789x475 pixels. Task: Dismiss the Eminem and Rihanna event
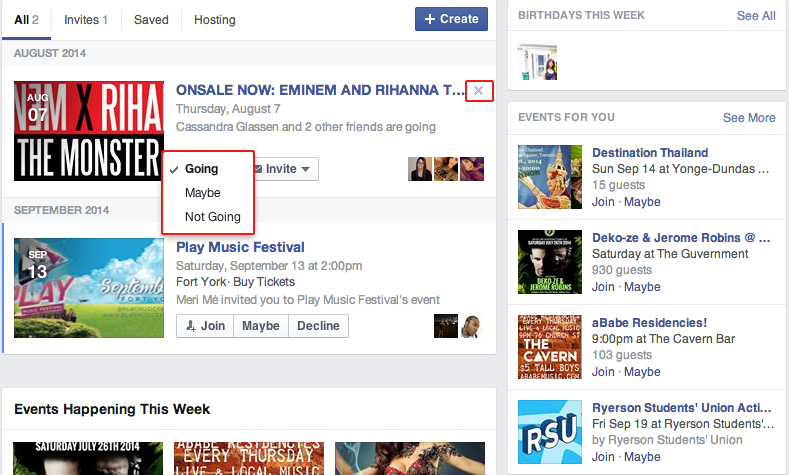pyautogui.click(x=478, y=91)
